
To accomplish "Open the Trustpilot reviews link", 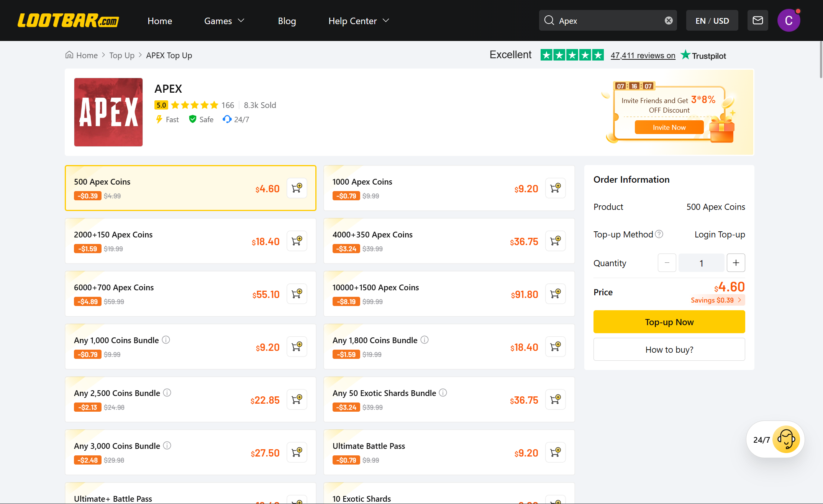I will point(643,56).
